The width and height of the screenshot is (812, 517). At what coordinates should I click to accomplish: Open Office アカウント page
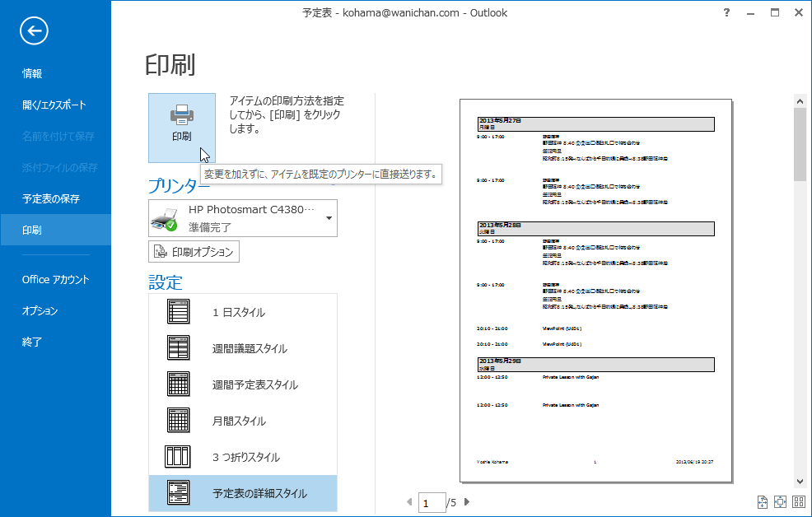(55, 279)
